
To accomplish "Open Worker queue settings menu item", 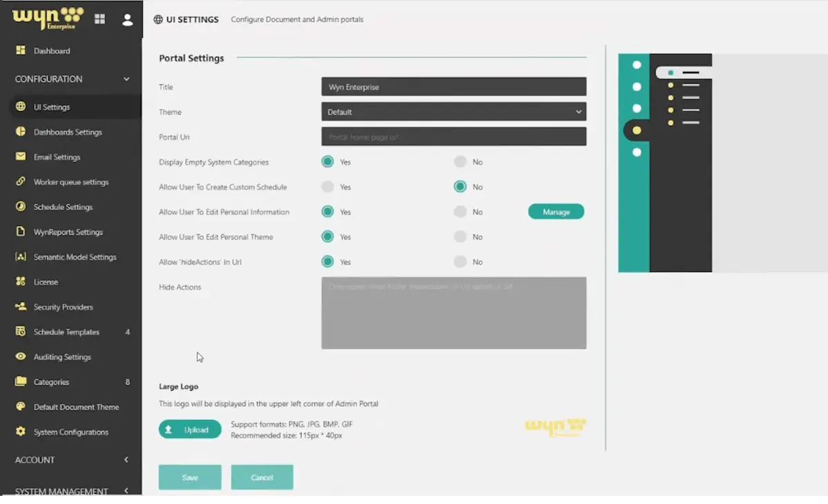I will [70, 182].
